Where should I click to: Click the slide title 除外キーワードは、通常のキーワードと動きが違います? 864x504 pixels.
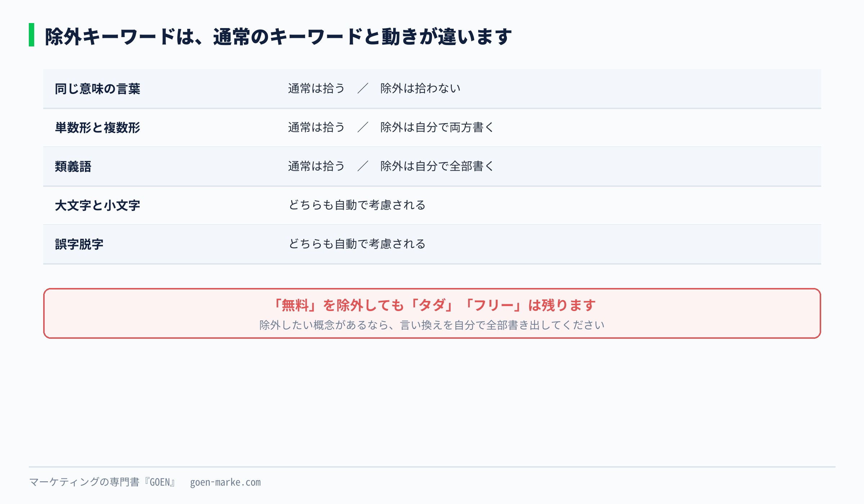[278, 36]
